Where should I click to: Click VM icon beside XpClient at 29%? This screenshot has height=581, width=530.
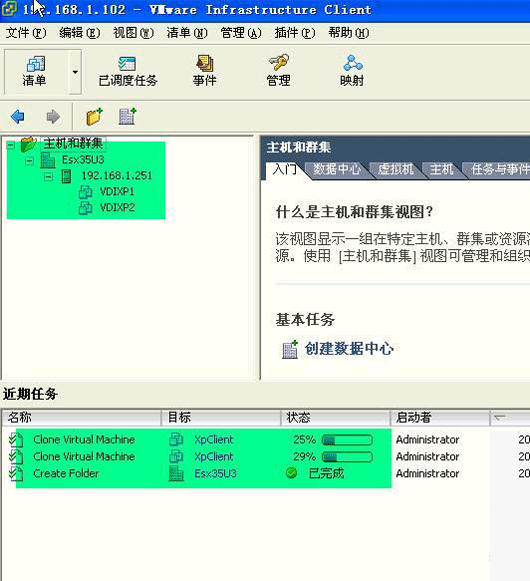(176, 456)
